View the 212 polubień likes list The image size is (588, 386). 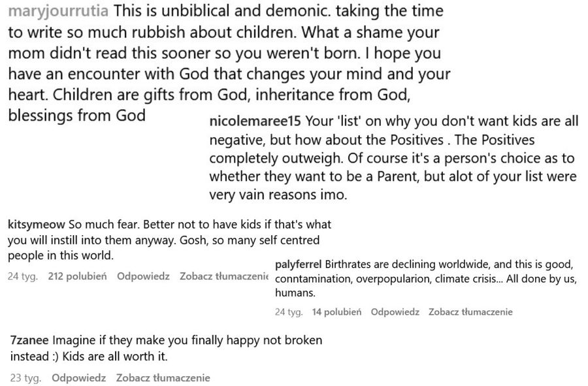pyautogui.click(x=77, y=276)
